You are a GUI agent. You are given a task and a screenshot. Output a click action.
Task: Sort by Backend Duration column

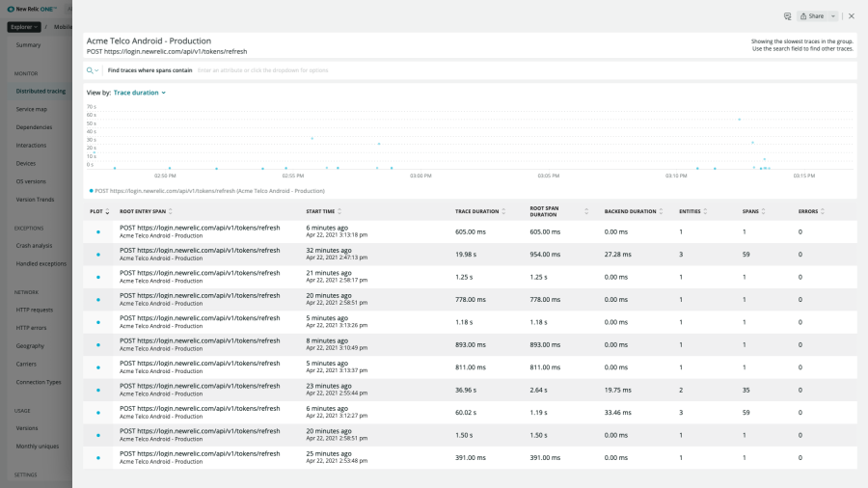point(633,211)
